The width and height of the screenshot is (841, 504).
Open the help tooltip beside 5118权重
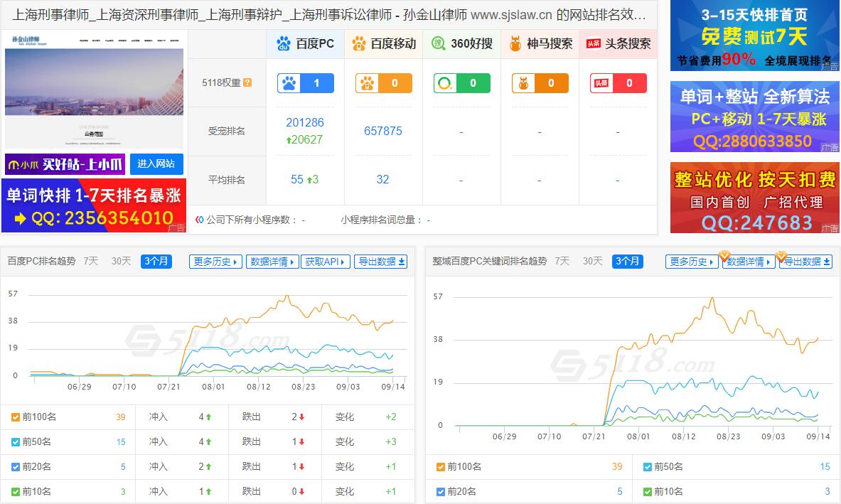pyautogui.click(x=247, y=83)
